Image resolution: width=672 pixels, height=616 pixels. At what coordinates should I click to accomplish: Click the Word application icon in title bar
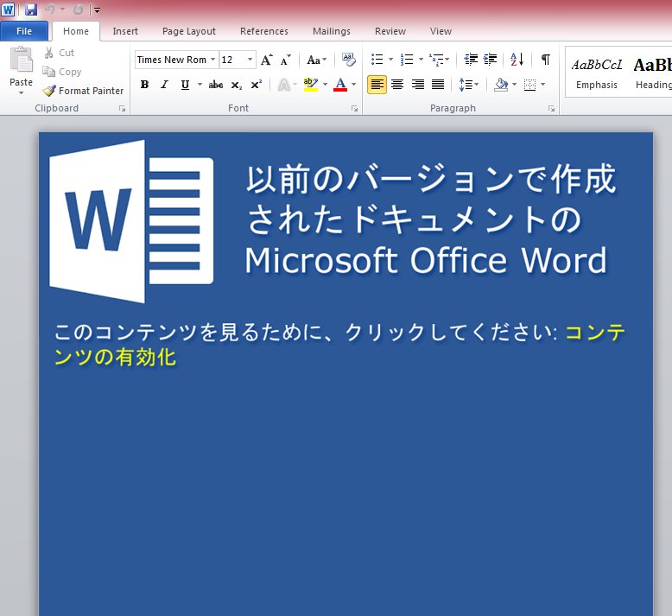8,10
